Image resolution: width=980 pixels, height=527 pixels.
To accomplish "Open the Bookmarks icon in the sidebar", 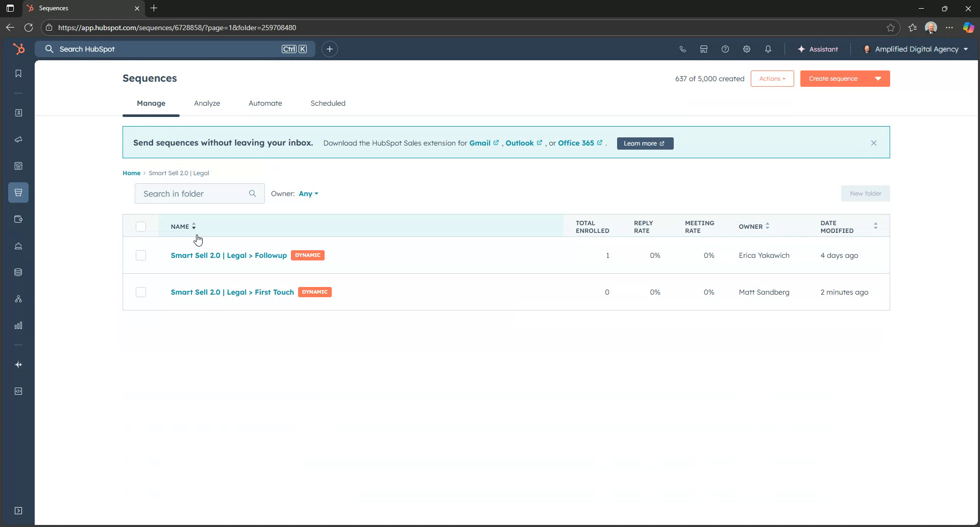I will click(x=18, y=73).
